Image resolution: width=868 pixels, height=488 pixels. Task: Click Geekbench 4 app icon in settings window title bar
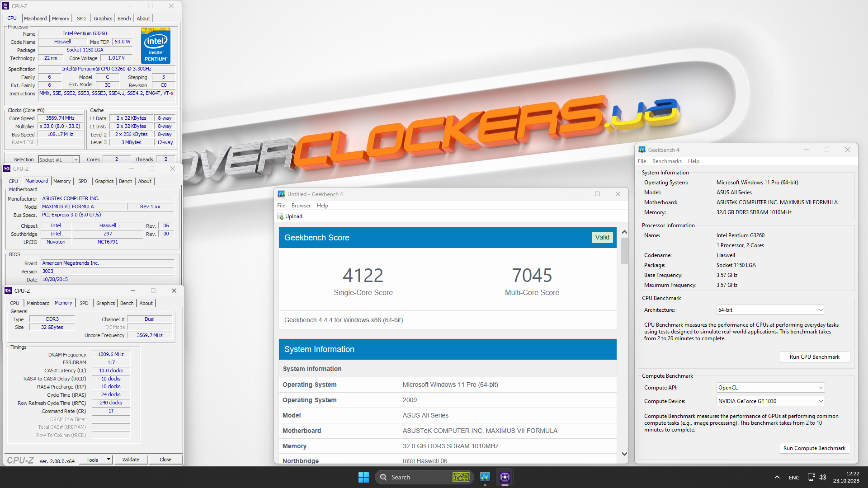tap(642, 150)
